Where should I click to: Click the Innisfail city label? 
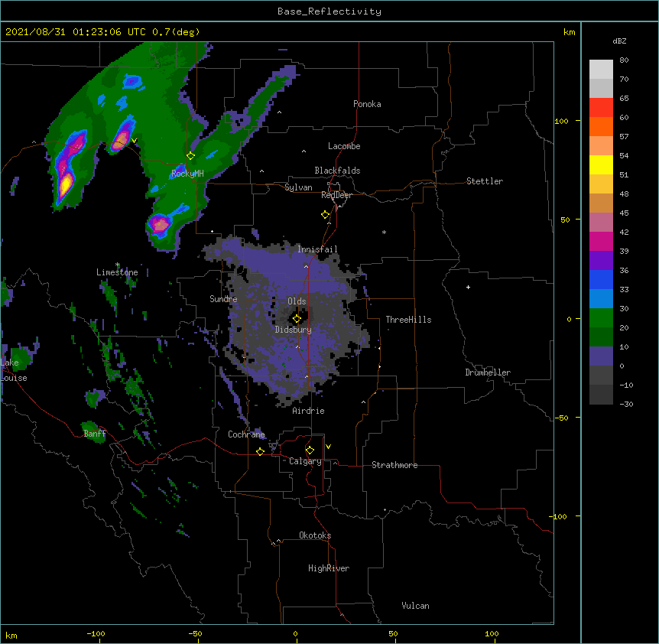pos(317,249)
